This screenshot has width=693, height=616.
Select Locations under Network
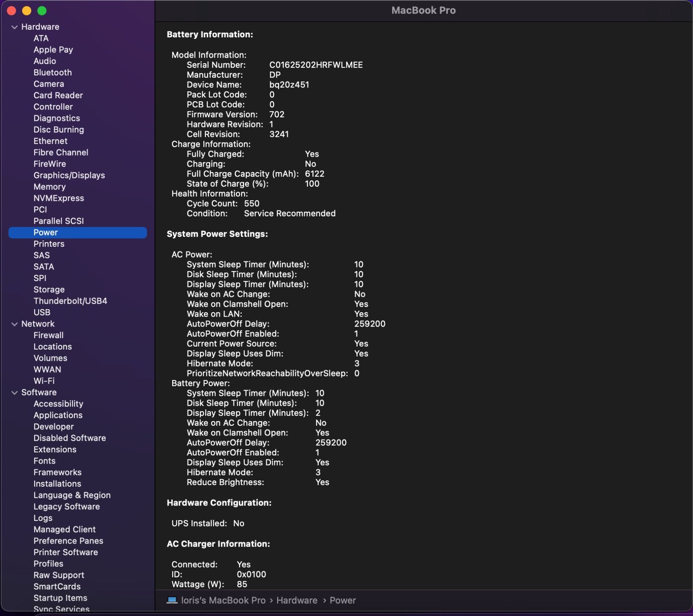[x=52, y=347]
